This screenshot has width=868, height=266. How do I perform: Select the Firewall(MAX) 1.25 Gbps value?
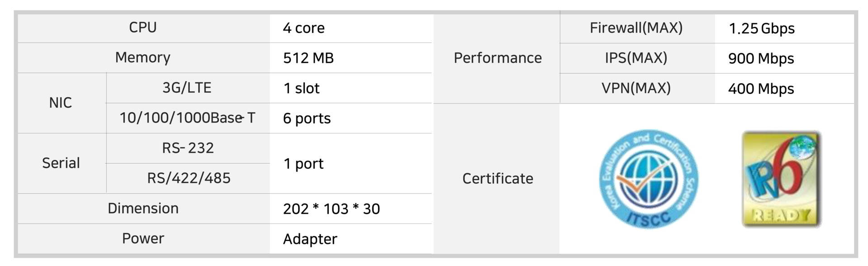point(762,28)
